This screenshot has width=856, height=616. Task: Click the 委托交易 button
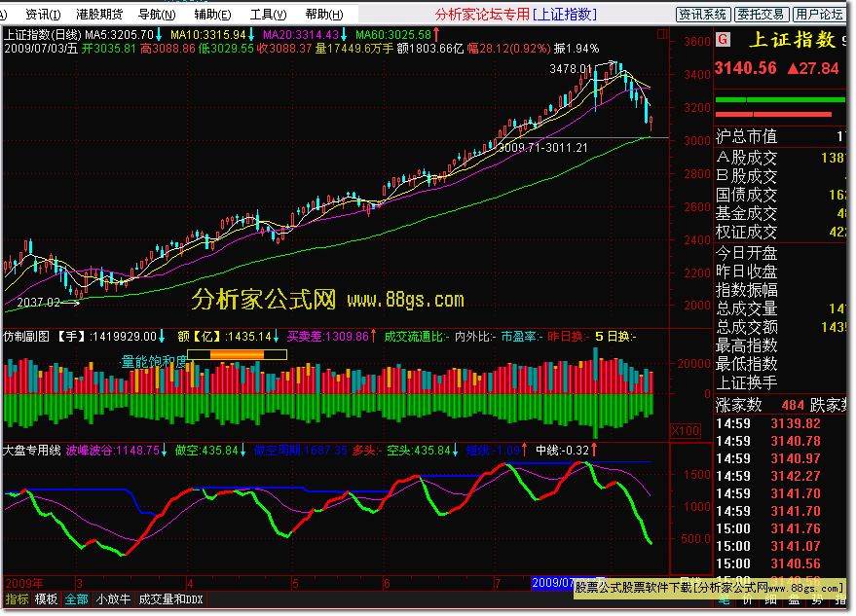761,15
